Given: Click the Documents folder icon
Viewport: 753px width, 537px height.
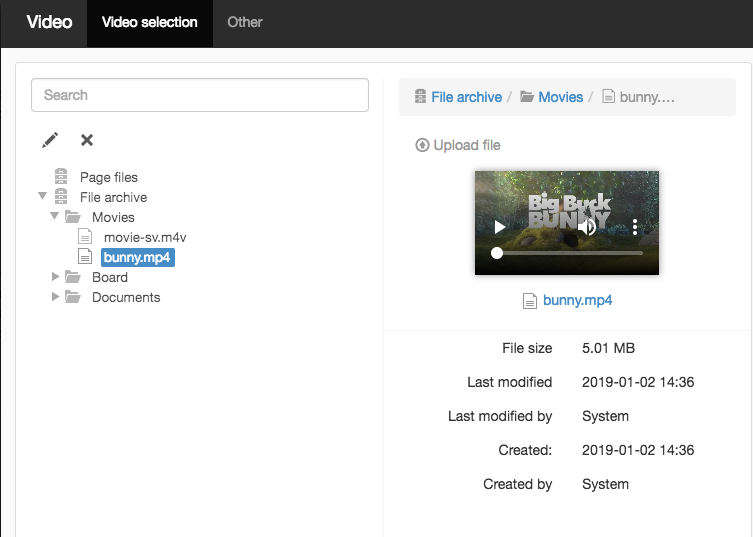Looking at the screenshot, I should click(x=73, y=297).
